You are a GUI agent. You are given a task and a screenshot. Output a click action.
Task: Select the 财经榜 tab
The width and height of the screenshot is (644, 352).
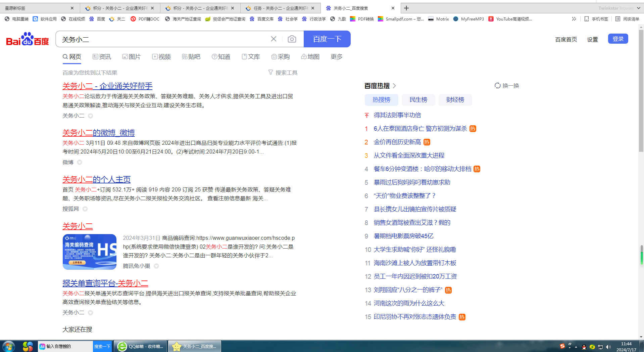point(455,100)
